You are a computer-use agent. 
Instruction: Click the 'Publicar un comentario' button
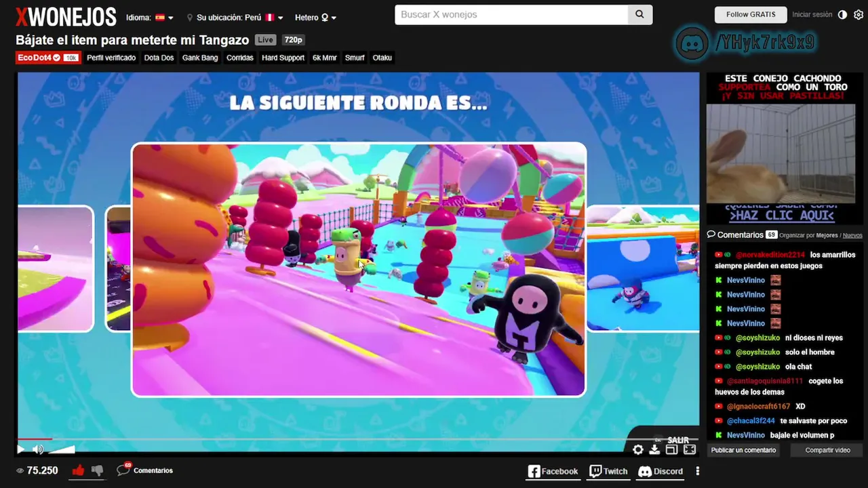point(743,450)
